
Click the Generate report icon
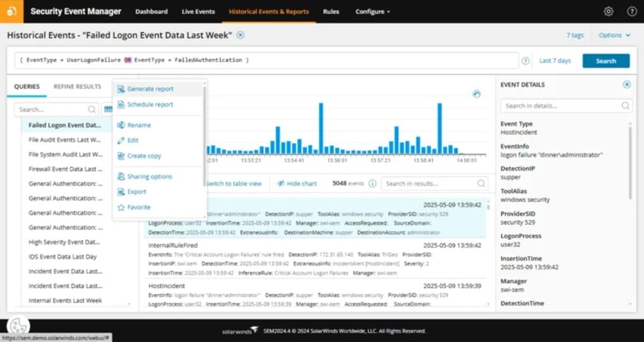(x=121, y=89)
